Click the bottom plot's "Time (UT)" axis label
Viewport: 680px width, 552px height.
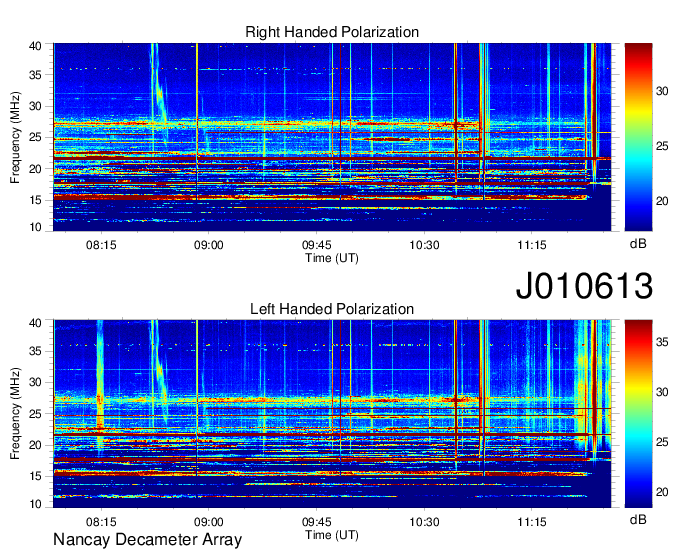(332, 535)
